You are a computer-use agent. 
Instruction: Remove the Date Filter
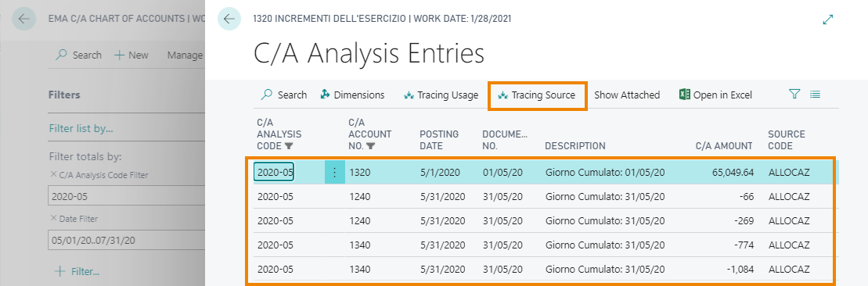click(54, 218)
